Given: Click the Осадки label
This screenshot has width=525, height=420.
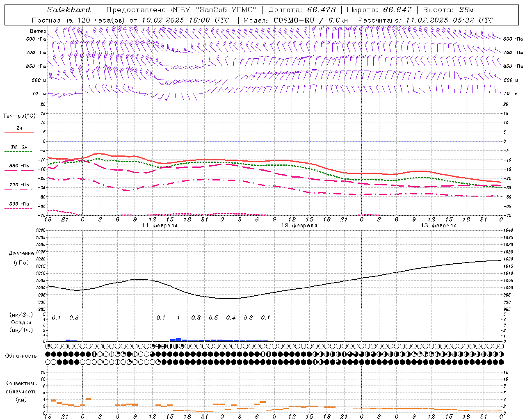Looking at the screenshot, I should pyautogui.click(x=21, y=322).
